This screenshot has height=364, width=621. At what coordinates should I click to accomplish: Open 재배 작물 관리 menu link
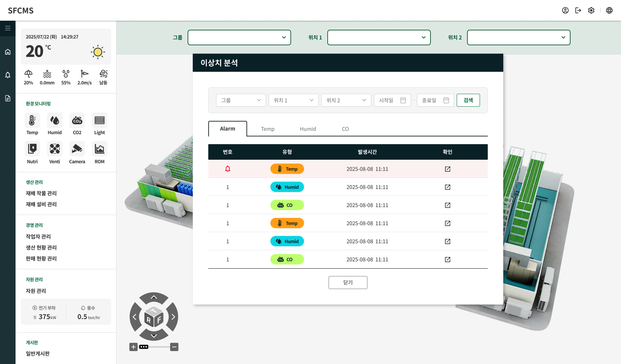click(41, 193)
